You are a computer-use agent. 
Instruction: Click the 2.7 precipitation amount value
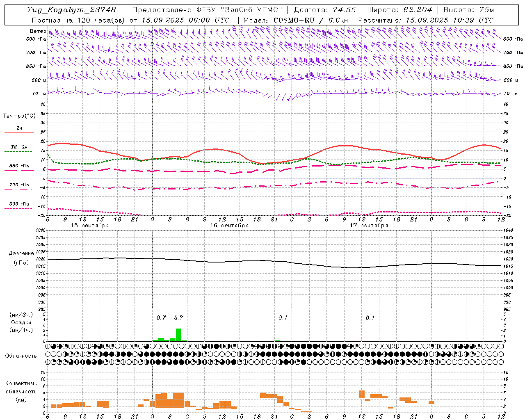(178, 317)
